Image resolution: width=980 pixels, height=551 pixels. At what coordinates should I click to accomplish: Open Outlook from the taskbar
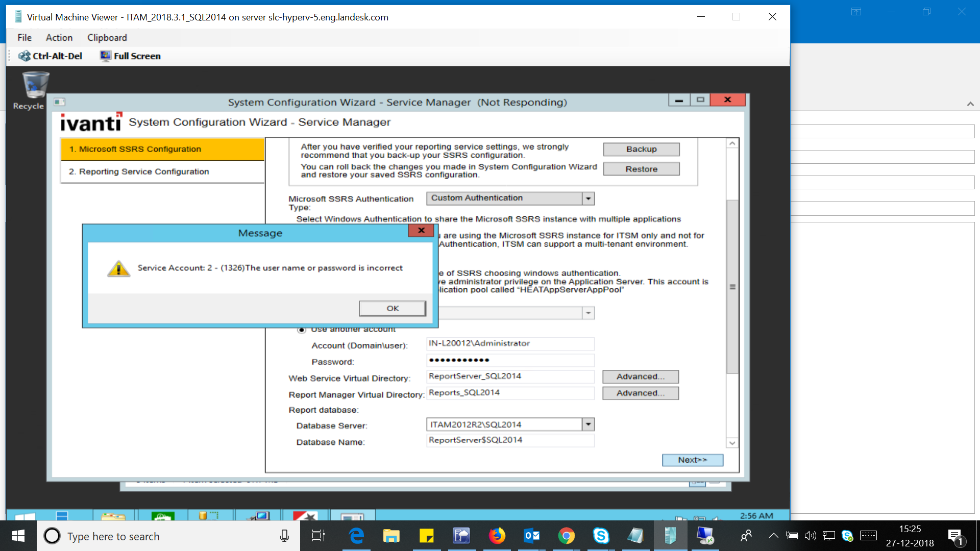531,536
